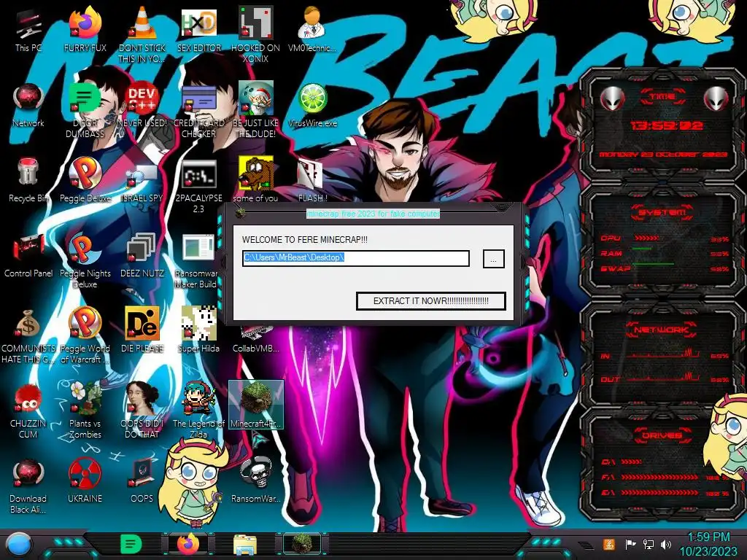Launch Dev-C++ icon labeled NEVER USED
This screenshot has height=560, width=747.
(x=142, y=105)
